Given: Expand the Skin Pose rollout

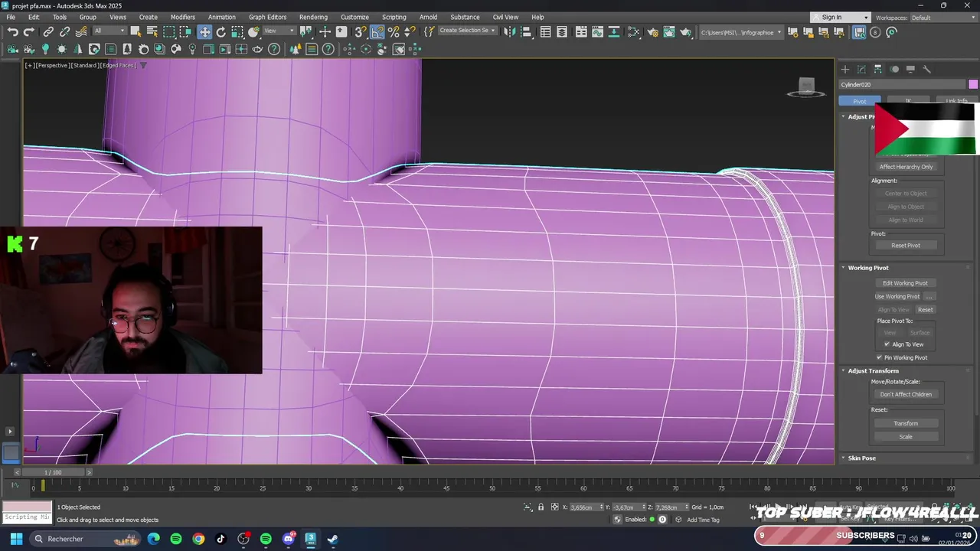Looking at the screenshot, I should coord(861,458).
